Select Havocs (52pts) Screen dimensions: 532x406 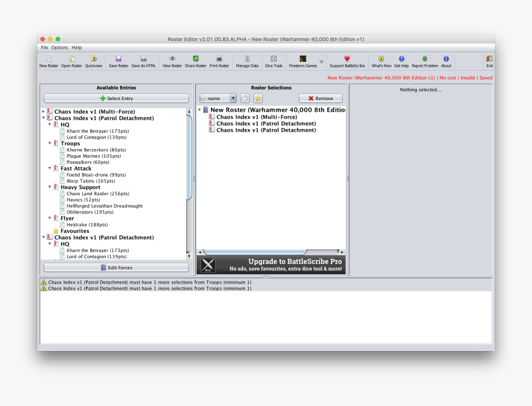tap(83, 200)
